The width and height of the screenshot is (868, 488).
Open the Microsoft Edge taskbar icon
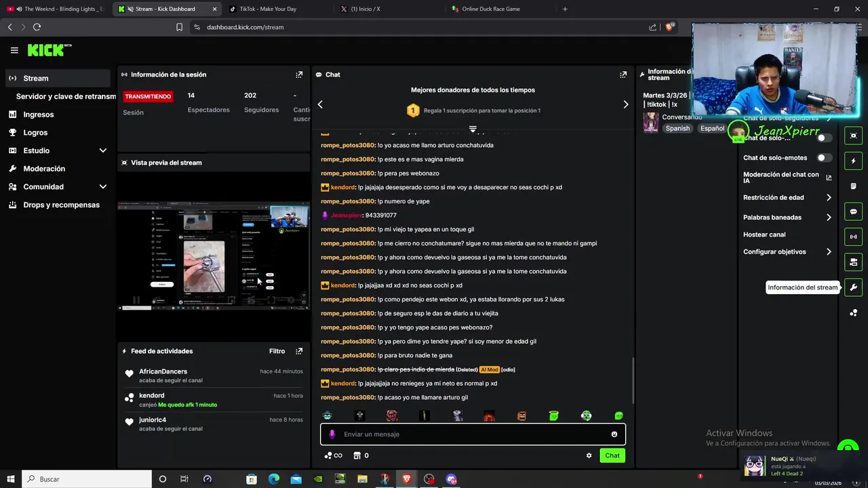tap(274, 479)
